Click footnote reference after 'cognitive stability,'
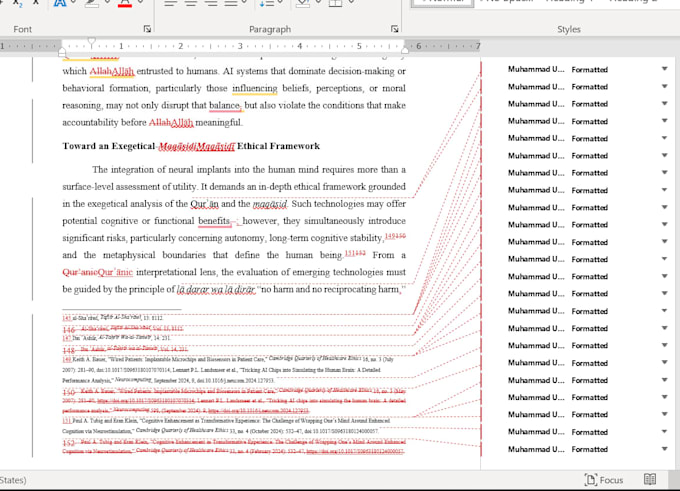The width and height of the screenshot is (680, 491). tap(395, 236)
